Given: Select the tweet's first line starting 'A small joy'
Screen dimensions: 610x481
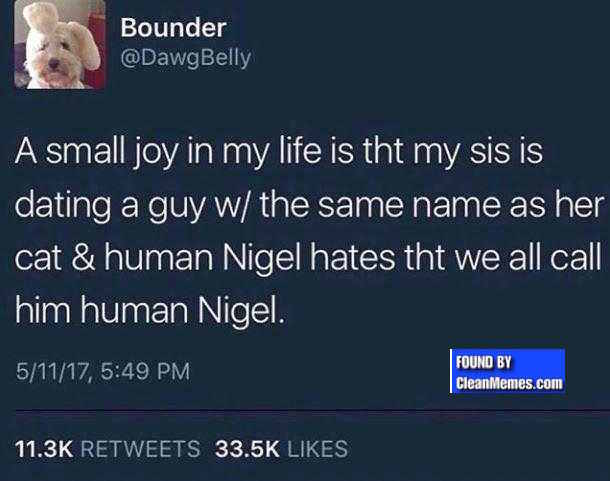Looking at the screenshot, I should click(279, 152).
